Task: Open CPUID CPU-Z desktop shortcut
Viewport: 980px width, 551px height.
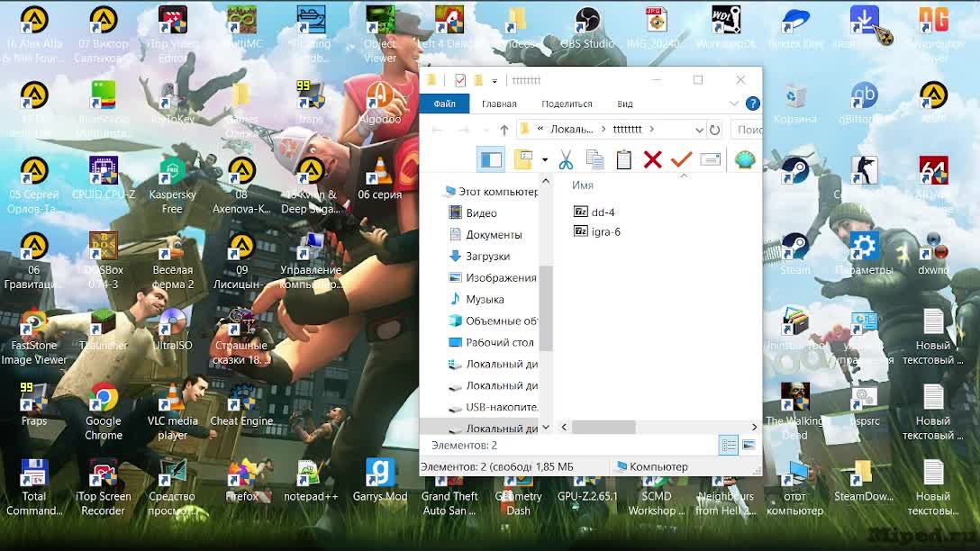Action: pos(104,178)
